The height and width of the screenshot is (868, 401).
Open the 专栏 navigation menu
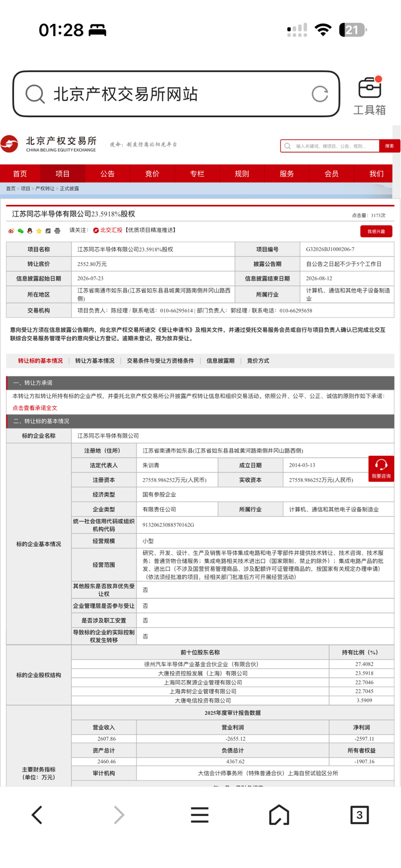click(x=197, y=174)
